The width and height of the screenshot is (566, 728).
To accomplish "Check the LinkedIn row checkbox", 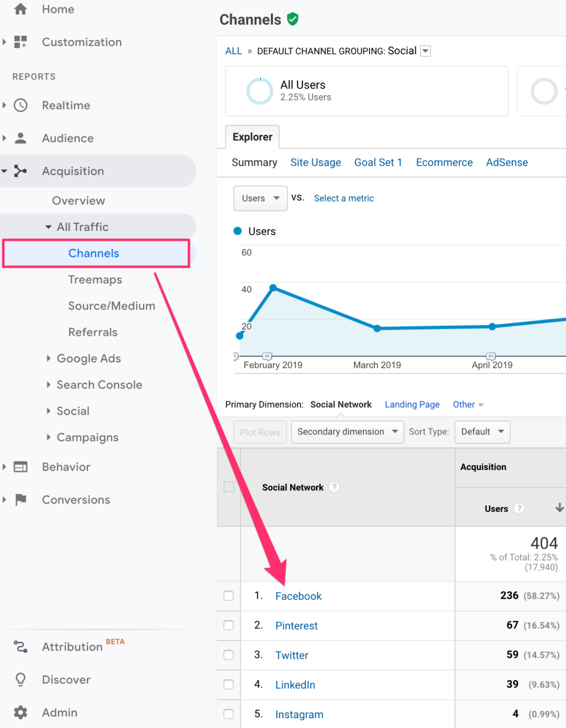I will coord(229,684).
